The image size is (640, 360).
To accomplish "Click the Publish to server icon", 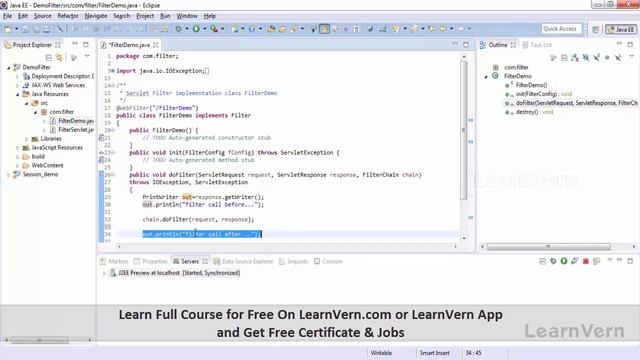I will pos(596,261).
